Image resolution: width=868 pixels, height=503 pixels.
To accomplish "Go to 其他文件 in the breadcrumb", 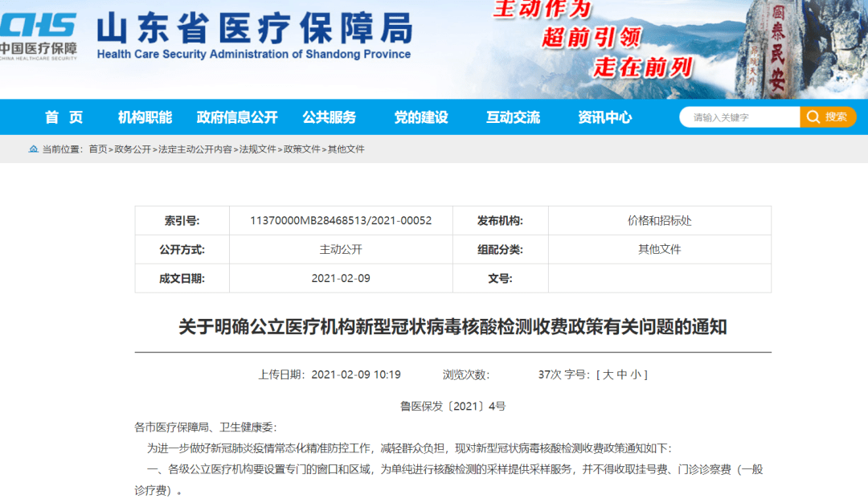I will [346, 149].
